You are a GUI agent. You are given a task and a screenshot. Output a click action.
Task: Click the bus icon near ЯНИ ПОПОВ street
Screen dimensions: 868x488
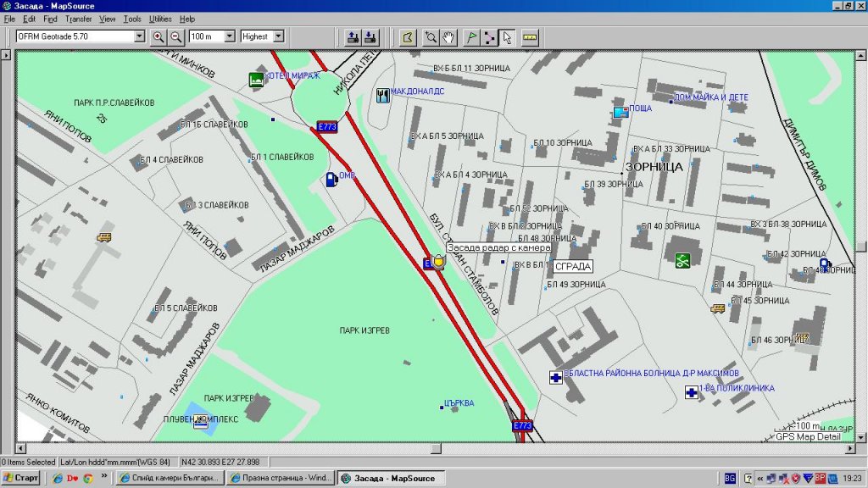(104, 237)
